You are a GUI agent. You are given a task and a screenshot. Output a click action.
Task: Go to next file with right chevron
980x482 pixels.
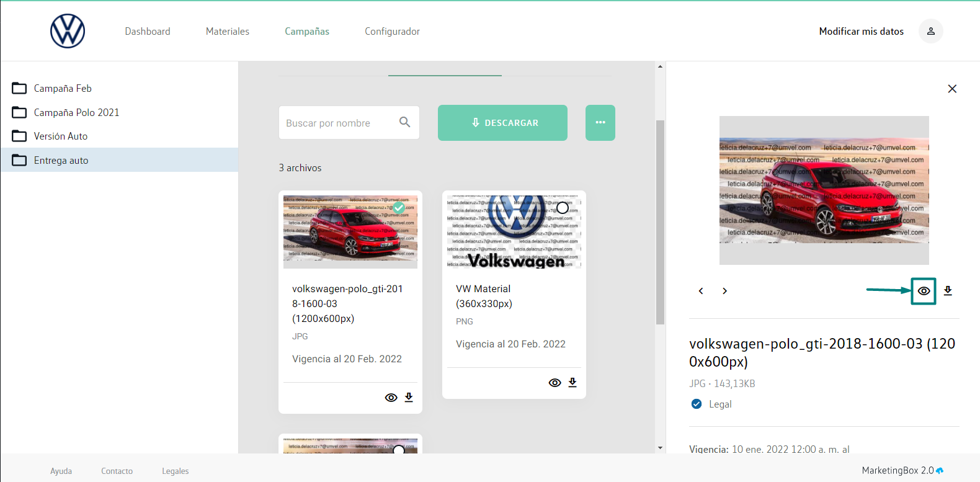(x=724, y=291)
